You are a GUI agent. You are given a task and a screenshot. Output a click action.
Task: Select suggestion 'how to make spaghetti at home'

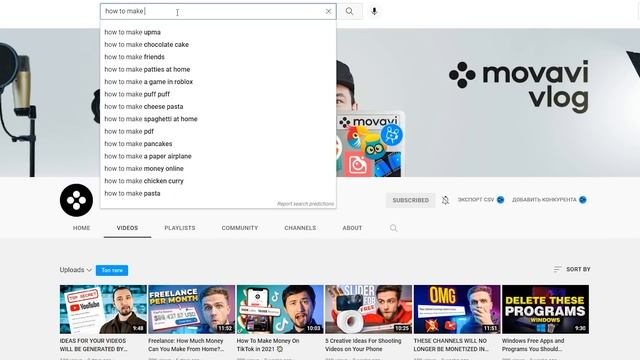(218, 119)
